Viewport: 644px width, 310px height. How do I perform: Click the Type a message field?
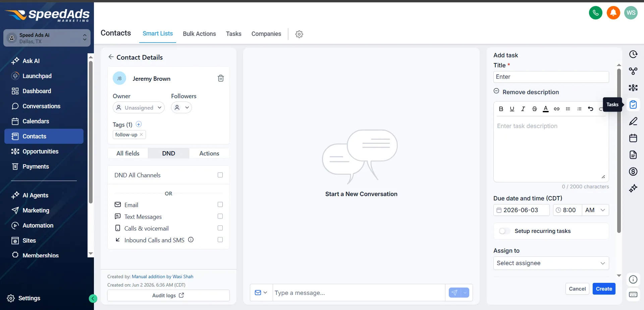coord(359,293)
